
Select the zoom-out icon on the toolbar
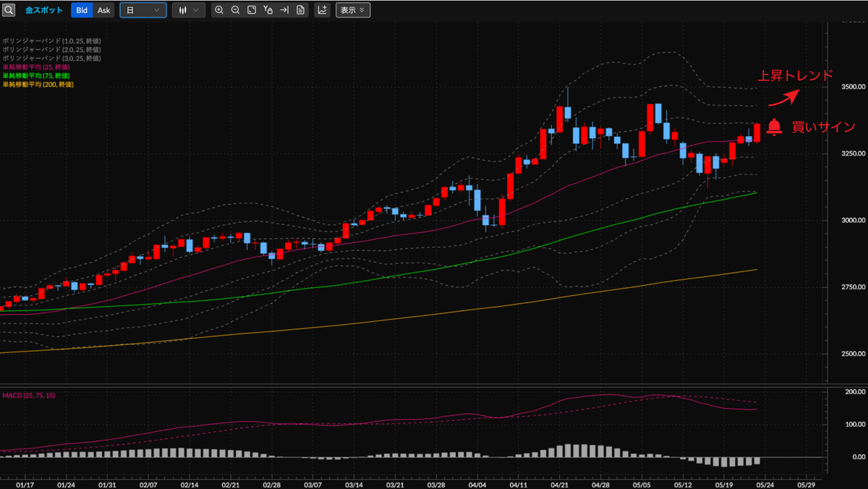(235, 10)
